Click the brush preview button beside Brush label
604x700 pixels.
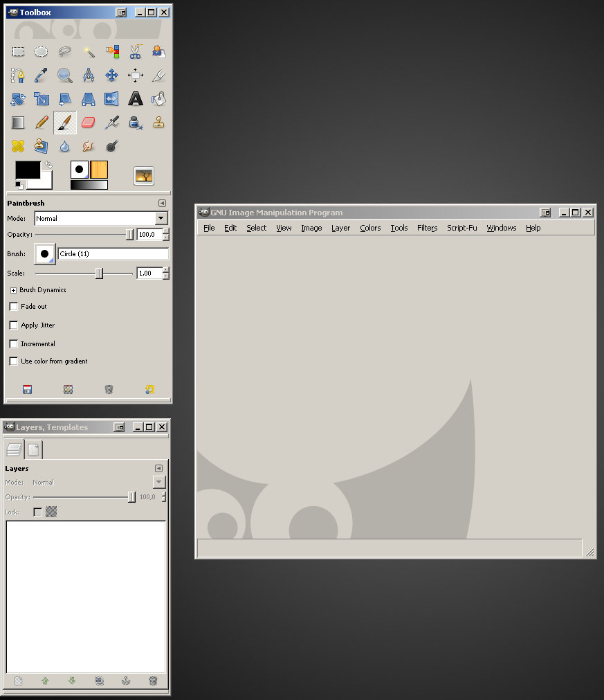point(44,254)
